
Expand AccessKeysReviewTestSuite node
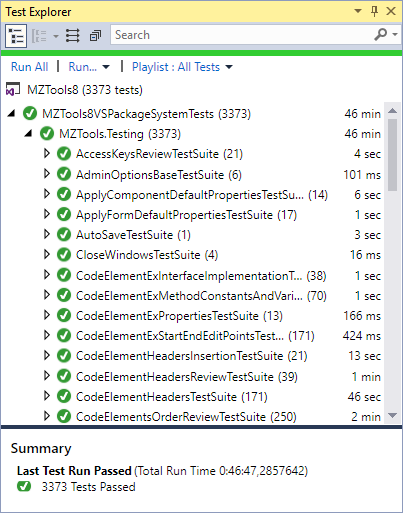point(47,153)
